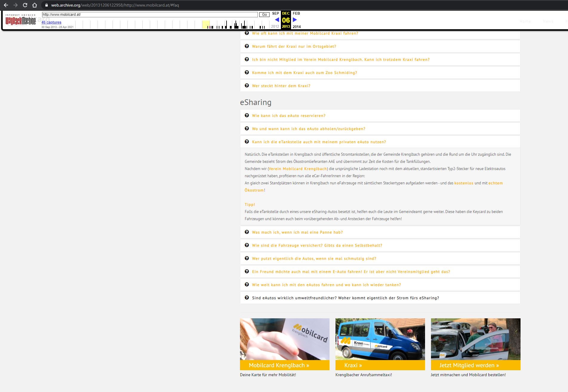Jump to the previous capture with the blue left arrow
This screenshot has width=568, height=392.
(277, 20)
